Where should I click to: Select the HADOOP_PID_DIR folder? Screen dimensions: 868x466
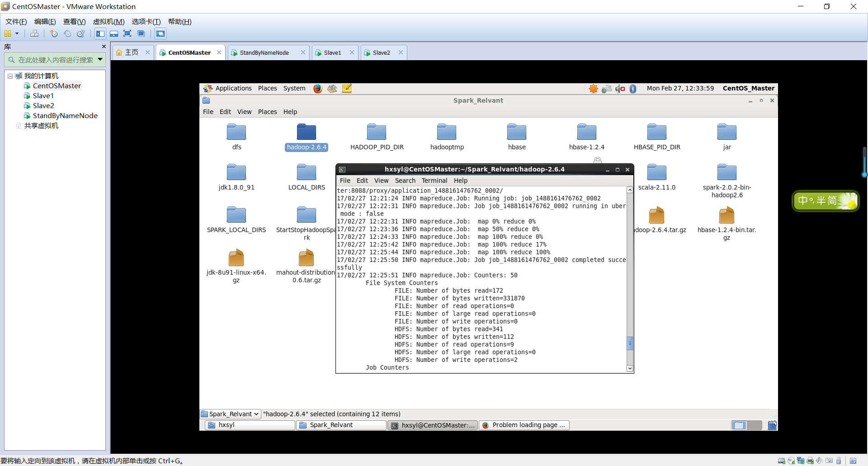point(377,136)
